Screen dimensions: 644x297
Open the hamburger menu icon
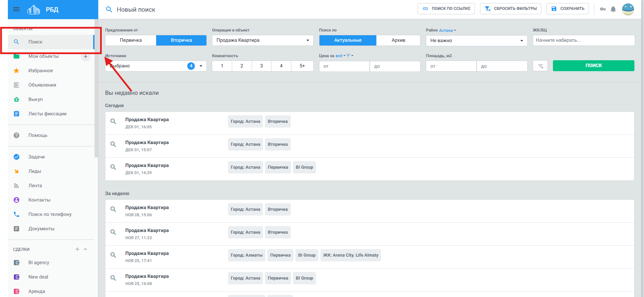click(x=16, y=9)
